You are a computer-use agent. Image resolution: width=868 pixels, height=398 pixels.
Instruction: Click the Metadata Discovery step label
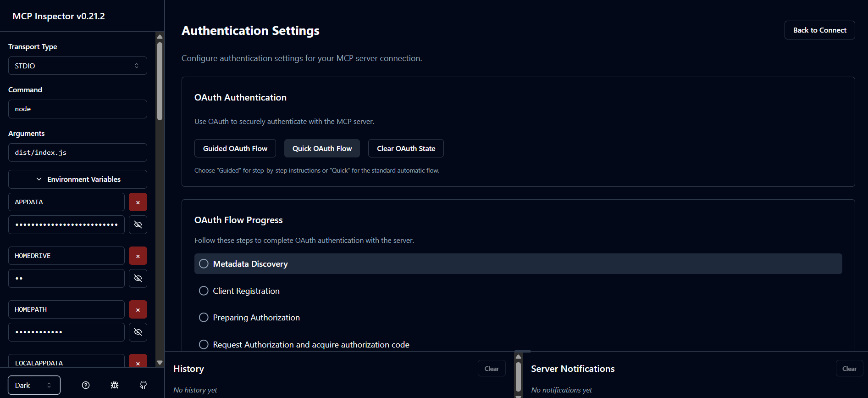point(250,264)
